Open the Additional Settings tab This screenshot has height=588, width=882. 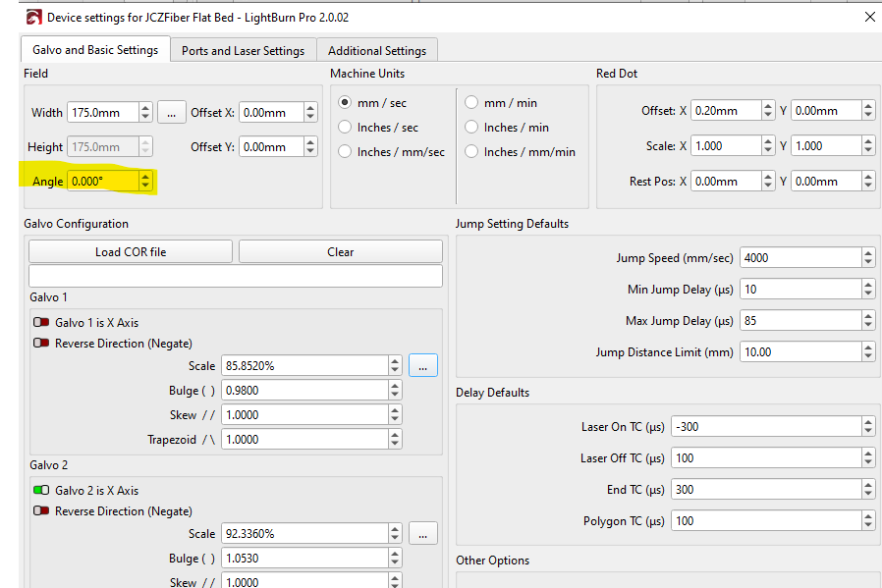point(377,51)
